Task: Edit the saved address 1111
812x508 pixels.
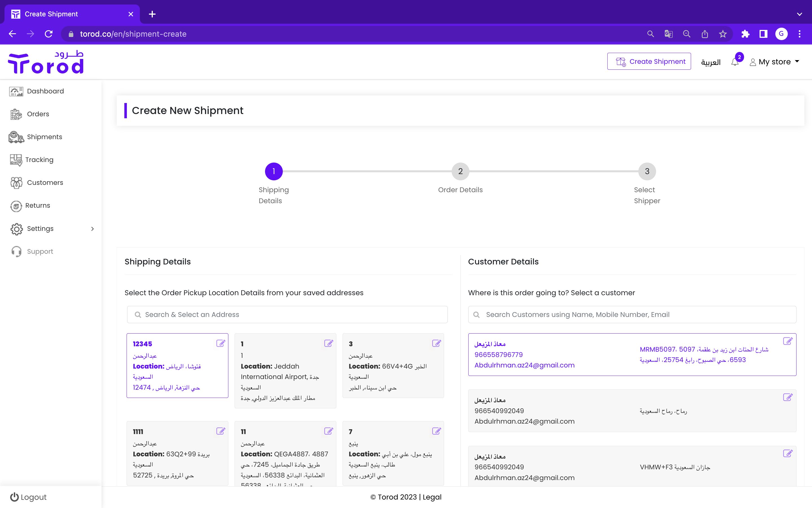Action: coord(220,431)
